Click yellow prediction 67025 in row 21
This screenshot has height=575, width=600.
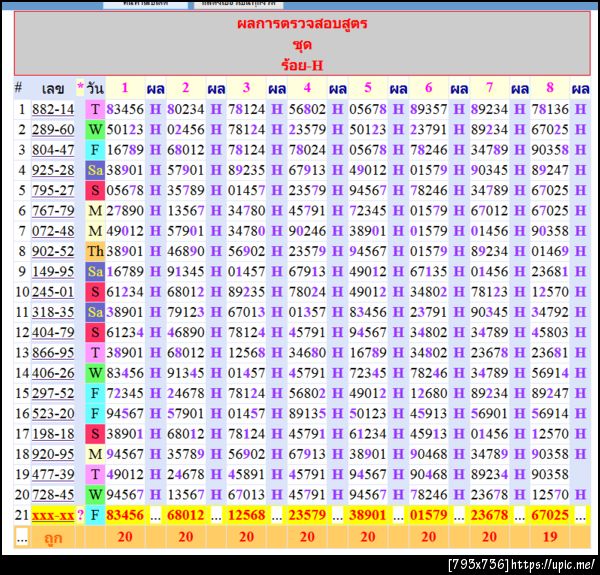[550, 515]
